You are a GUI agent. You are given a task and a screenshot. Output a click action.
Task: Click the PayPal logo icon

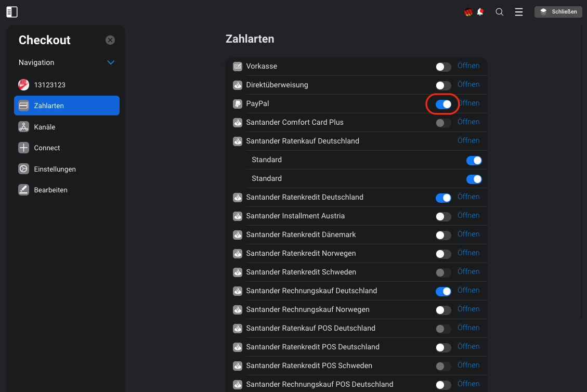tap(238, 104)
